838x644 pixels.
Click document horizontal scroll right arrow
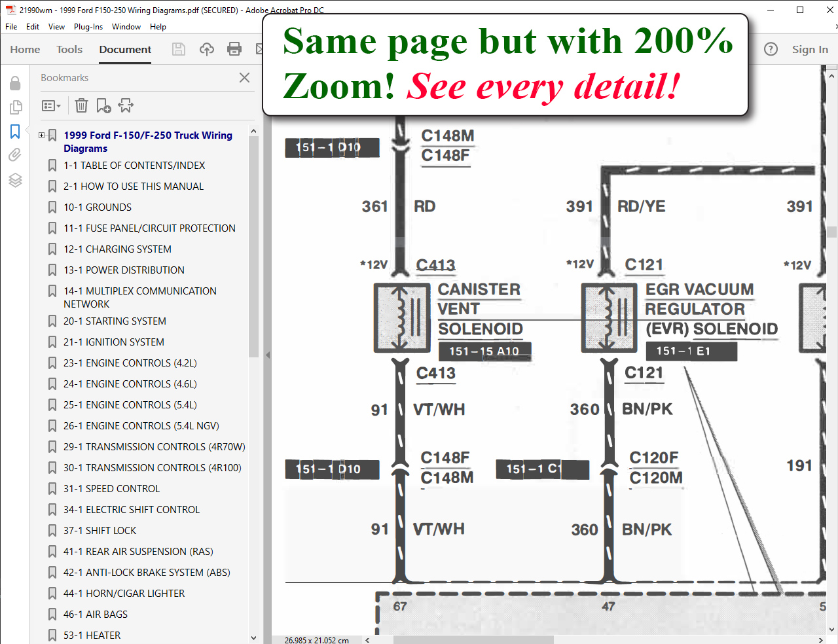[x=821, y=639]
